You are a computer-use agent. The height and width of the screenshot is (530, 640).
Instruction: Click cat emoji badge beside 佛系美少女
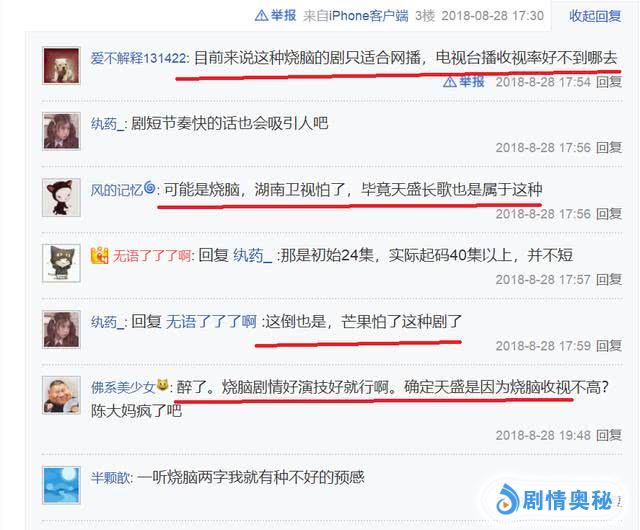pos(162,385)
